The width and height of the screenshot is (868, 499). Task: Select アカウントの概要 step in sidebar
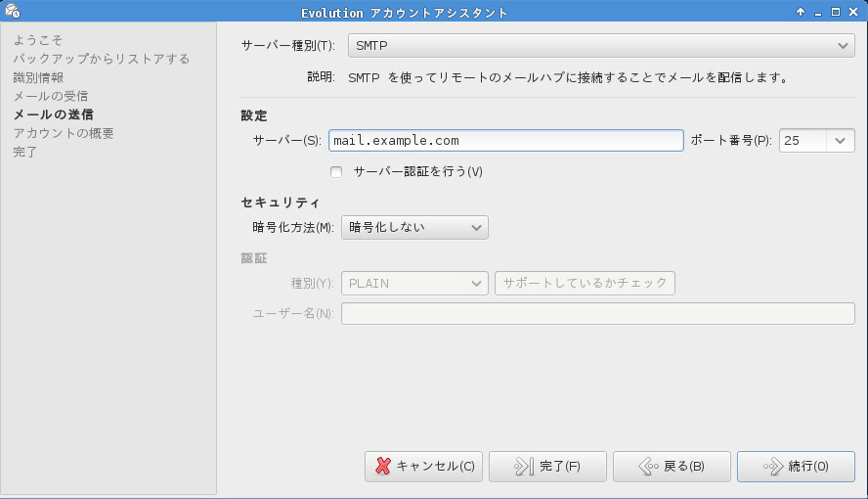[64, 133]
